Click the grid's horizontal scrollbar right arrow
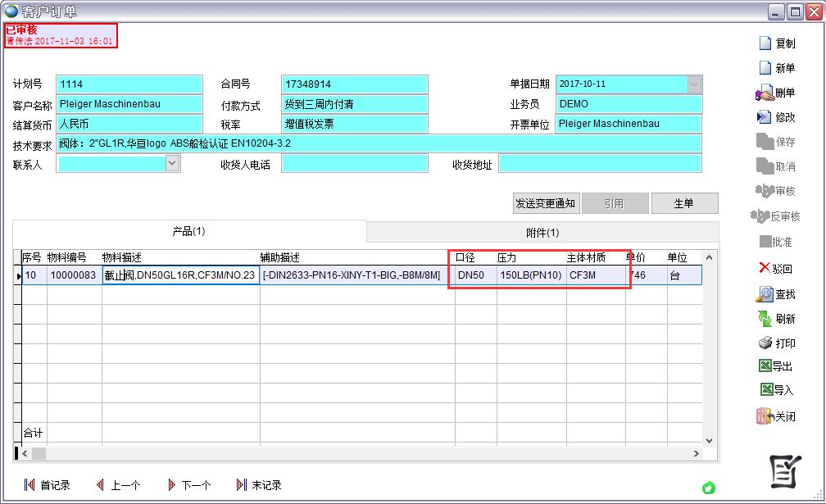Image resolution: width=826 pixels, height=504 pixels. (x=697, y=453)
